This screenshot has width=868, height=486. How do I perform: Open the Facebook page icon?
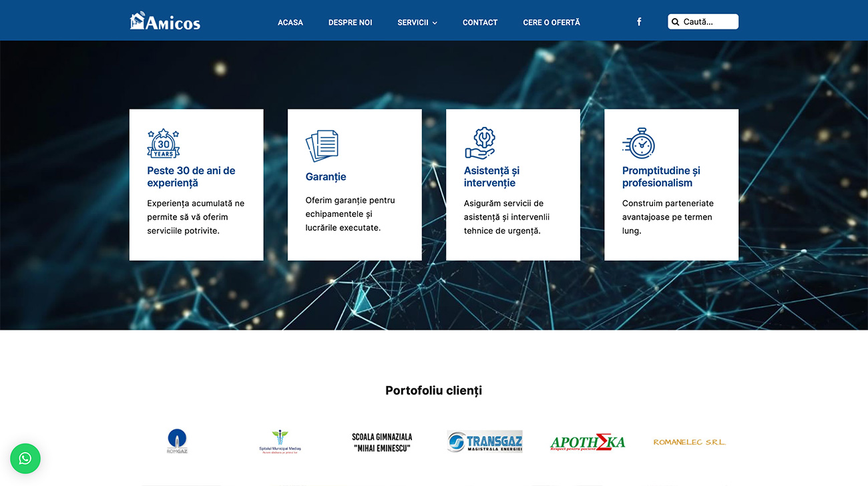click(x=639, y=22)
